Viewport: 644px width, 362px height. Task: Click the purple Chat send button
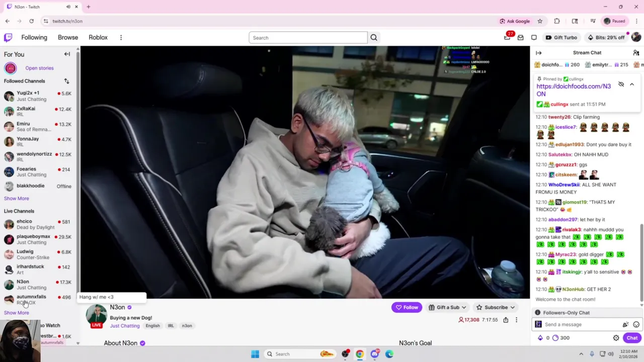(632, 338)
